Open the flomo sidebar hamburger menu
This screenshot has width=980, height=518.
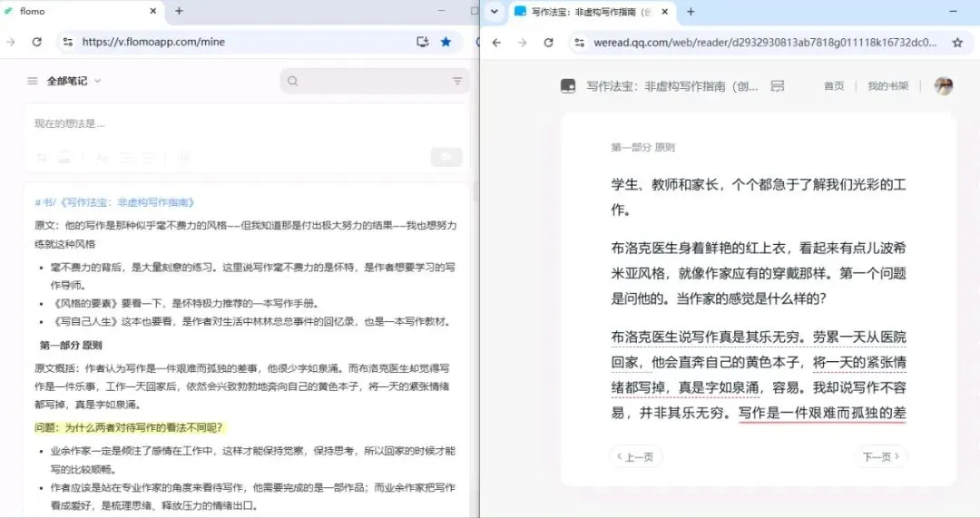[x=32, y=81]
